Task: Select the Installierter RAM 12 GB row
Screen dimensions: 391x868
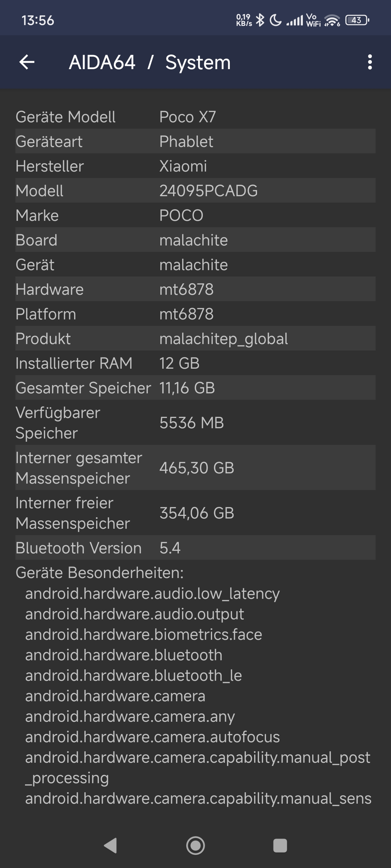Action: (x=195, y=363)
